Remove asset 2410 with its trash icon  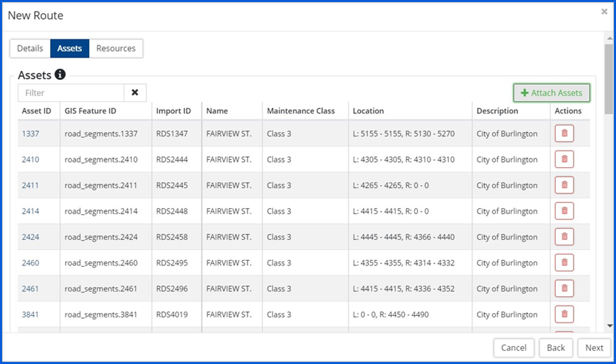click(x=564, y=159)
